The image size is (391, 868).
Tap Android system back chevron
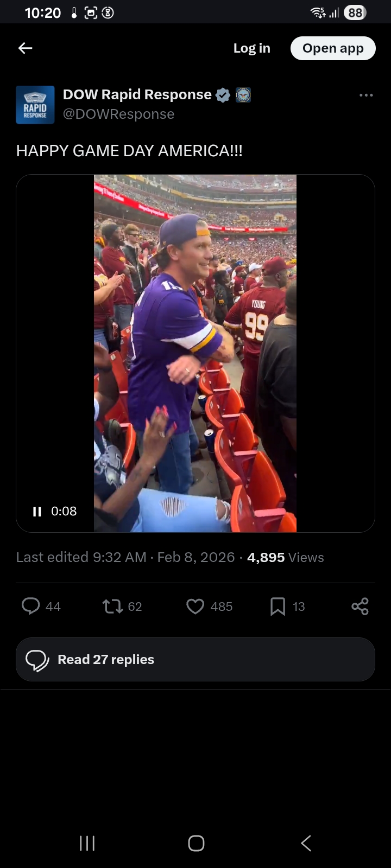(306, 843)
